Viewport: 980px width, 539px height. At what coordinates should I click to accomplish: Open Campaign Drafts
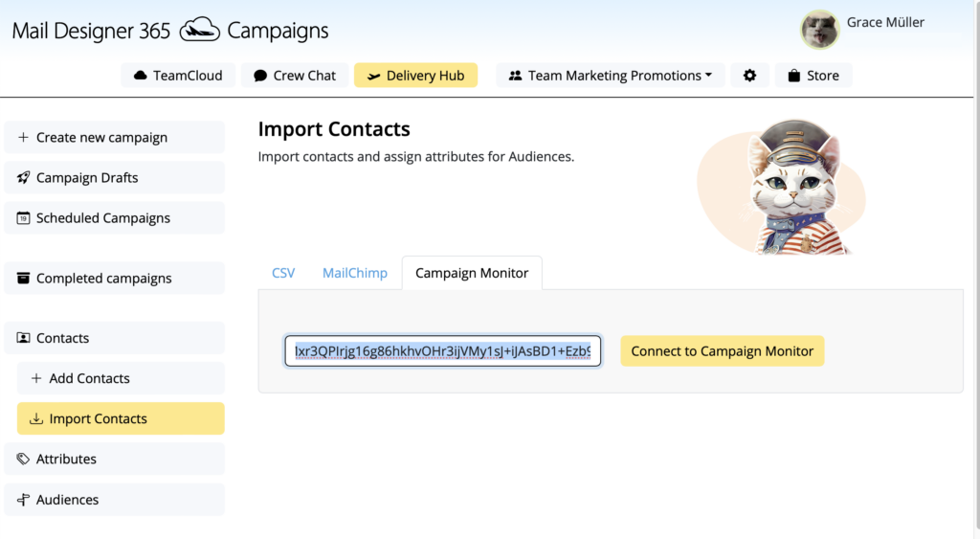pos(115,177)
